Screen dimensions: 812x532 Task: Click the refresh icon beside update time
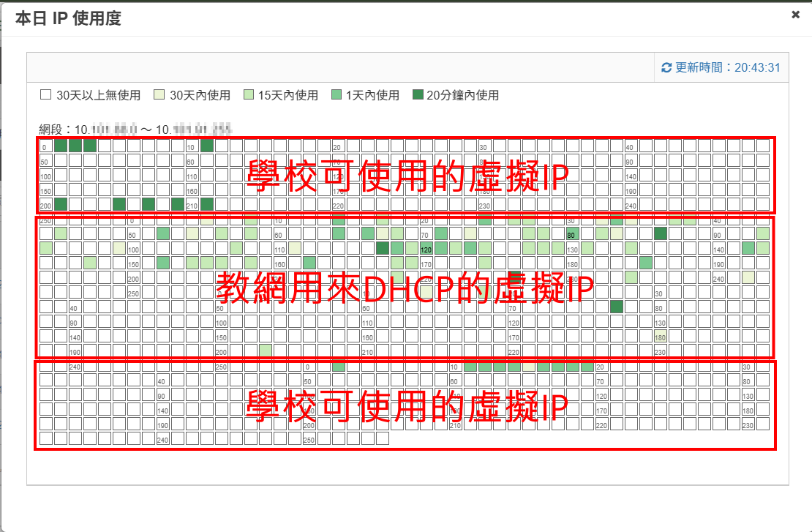666,68
